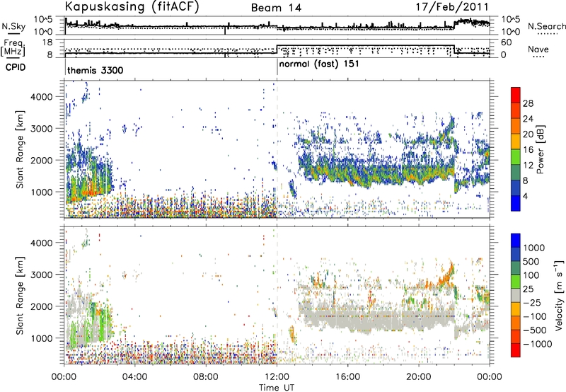The width and height of the screenshot is (566, 392).
Task: Click the 'normal (fast) 151' CPID text
Action: point(319,64)
